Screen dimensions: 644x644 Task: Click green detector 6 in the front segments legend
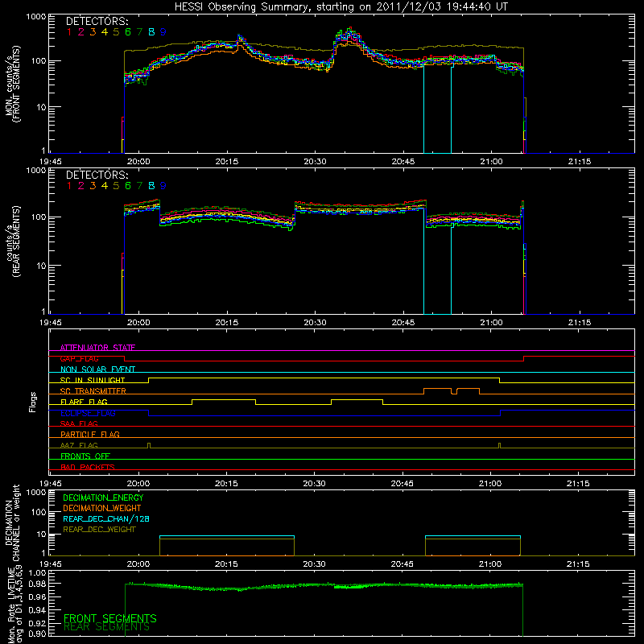coord(128,32)
